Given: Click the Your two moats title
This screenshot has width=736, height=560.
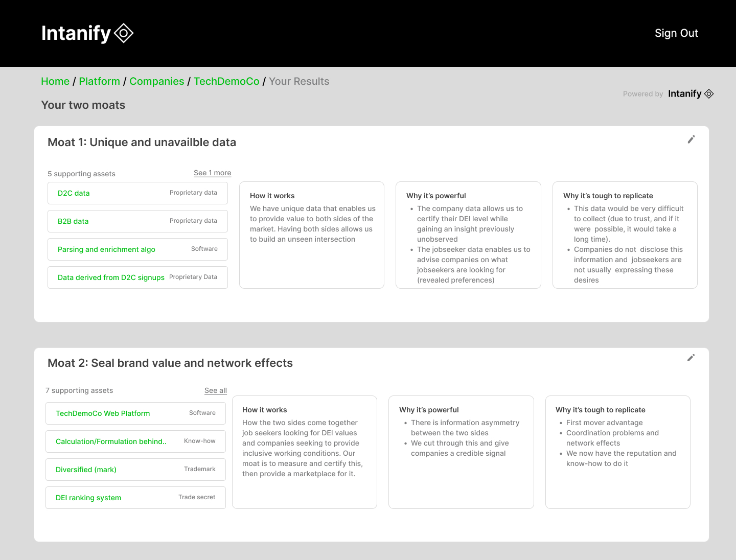Looking at the screenshot, I should [83, 105].
